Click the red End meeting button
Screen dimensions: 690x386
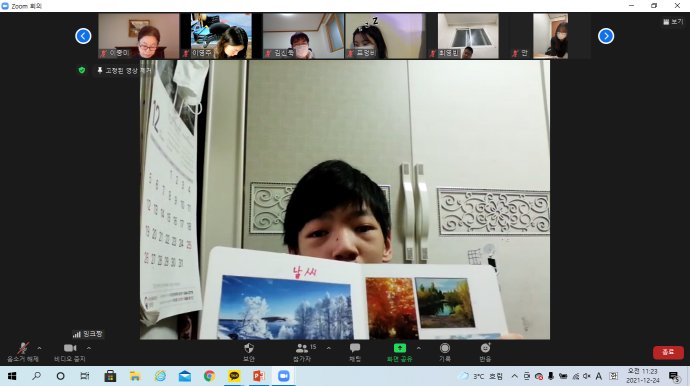[x=668, y=352]
